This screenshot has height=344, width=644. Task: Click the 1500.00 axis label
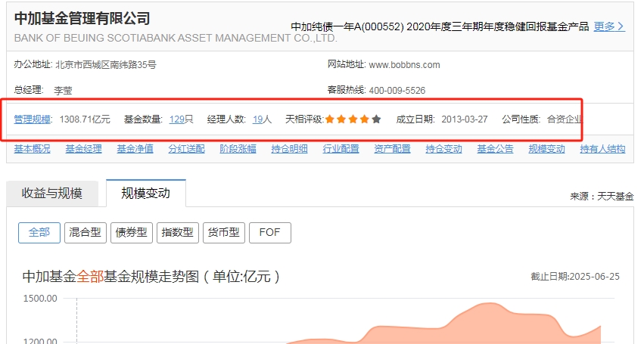pos(40,299)
